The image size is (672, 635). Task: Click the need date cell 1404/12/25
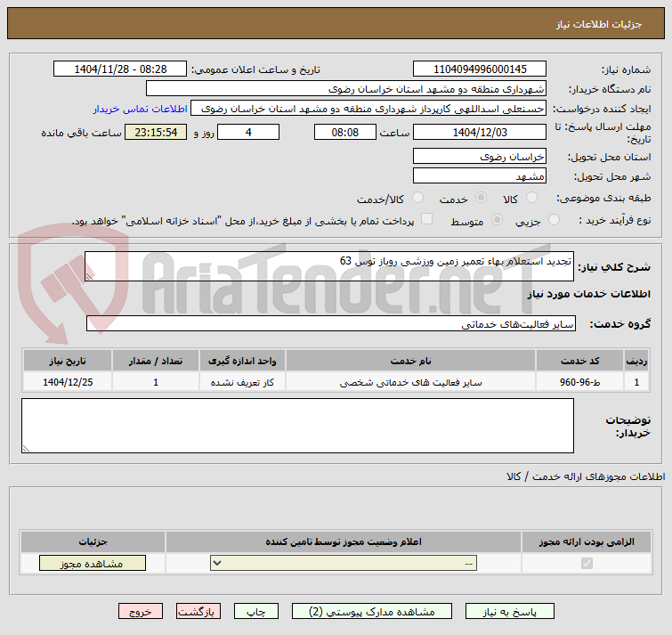click(68, 382)
